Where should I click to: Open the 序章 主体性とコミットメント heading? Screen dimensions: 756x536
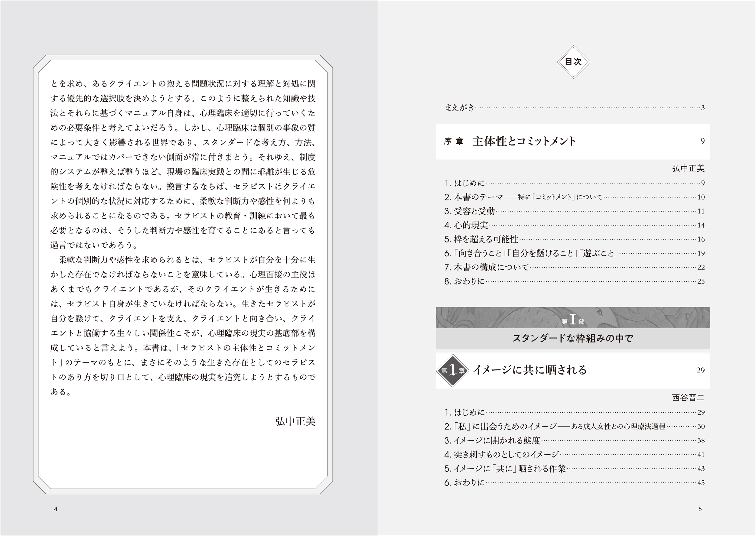point(573,141)
